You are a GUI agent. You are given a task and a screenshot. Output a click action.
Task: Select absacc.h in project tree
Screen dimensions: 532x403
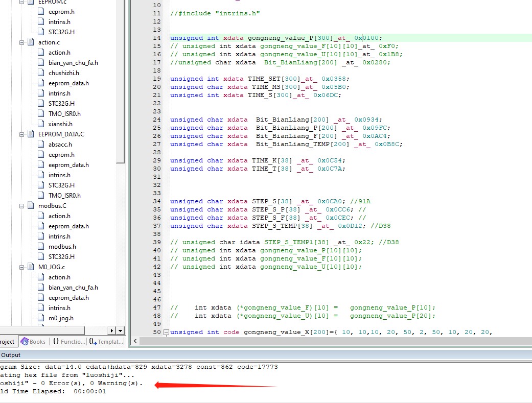(60, 145)
